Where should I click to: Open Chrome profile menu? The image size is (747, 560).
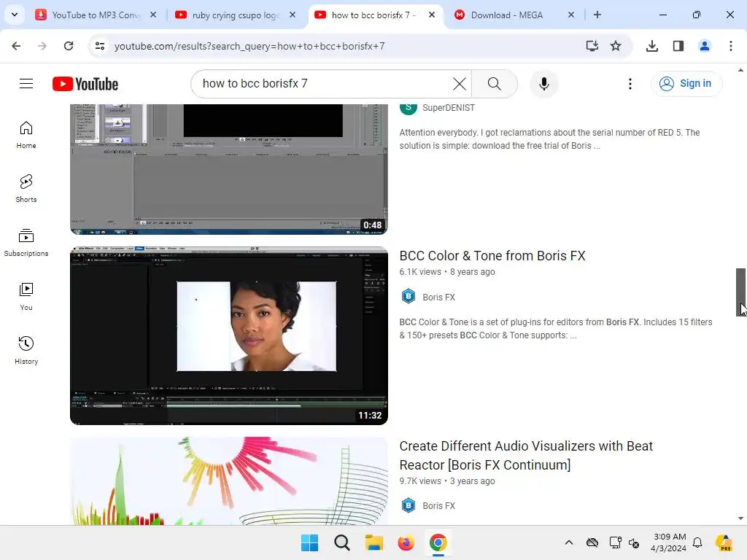point(705,46)
